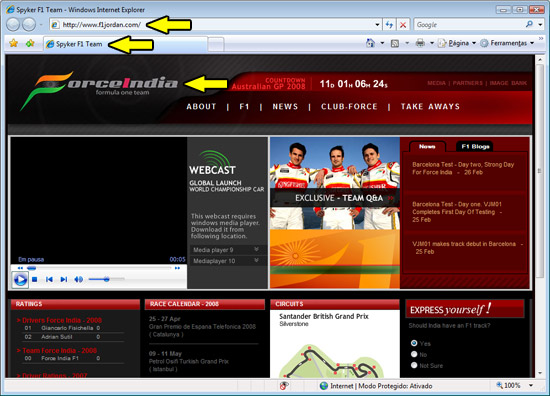Viewport: 550px width, 396px height.
Task: Click the zoom magnifier icon in status bar
Action: point(499,385)
